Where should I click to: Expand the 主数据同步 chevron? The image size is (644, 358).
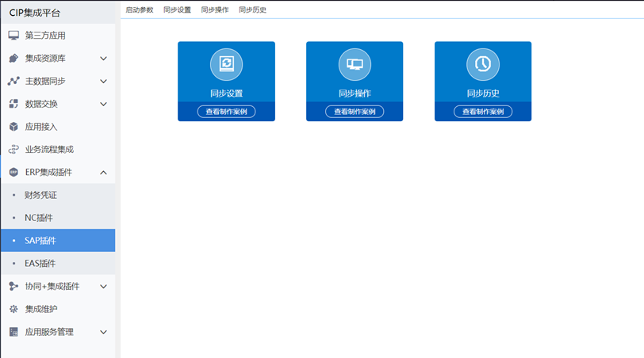pyautogui.click(x=103, y=82)
